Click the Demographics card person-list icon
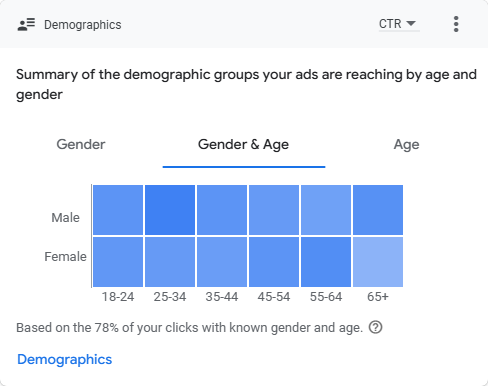 [26, 24]
